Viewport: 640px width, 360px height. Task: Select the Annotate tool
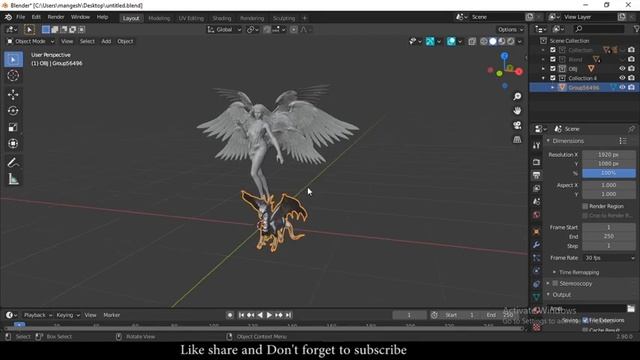click(x=13, y=162)
